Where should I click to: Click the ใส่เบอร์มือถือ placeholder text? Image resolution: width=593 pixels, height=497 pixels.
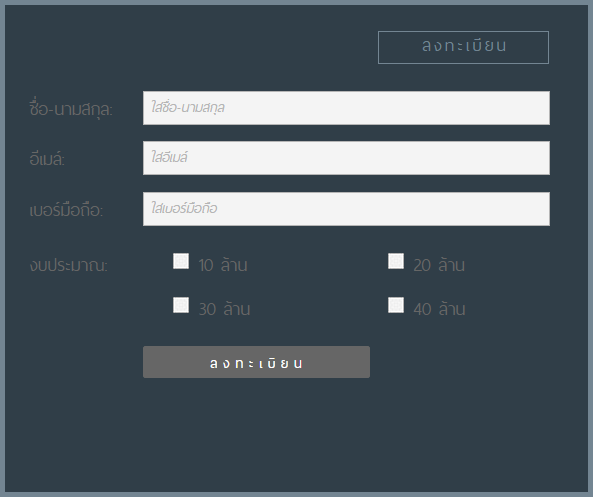pyautogui.click(x=184, y=208)
